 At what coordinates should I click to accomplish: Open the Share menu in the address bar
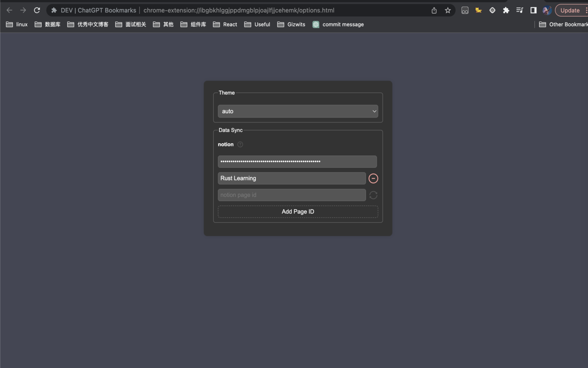pos(434,10)
